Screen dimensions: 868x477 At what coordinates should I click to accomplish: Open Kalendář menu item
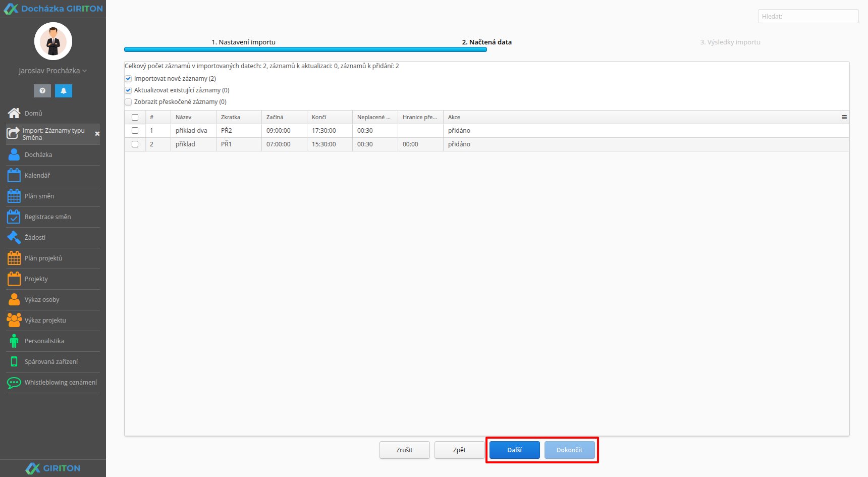pos(37,175)
